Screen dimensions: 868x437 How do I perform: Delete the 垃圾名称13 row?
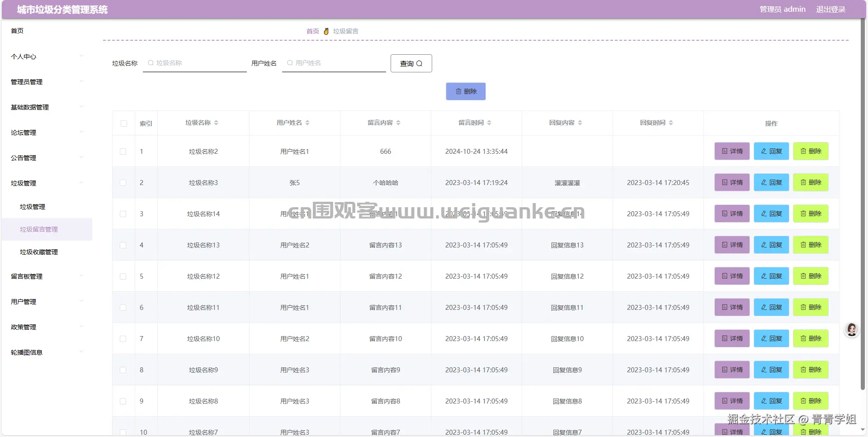coord(811,245)
